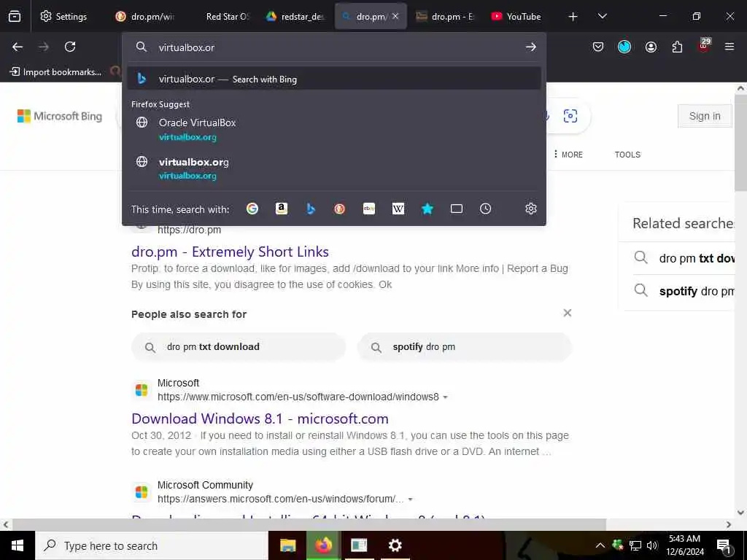Save page to Pocket icon

(598, 47)
